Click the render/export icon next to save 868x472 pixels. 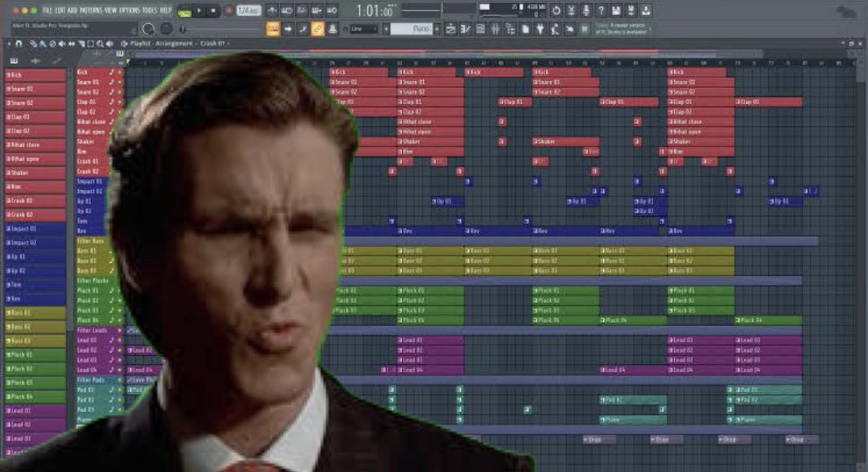pyautogui.click(x=631, y=11)
